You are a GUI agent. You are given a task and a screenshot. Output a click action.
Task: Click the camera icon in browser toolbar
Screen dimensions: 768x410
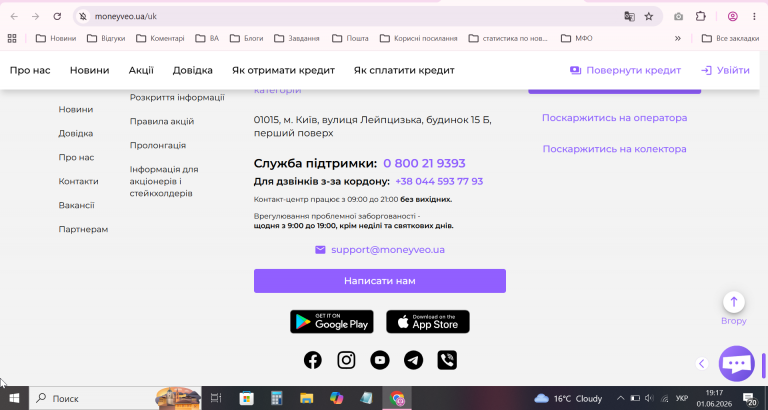coord(678,16)
